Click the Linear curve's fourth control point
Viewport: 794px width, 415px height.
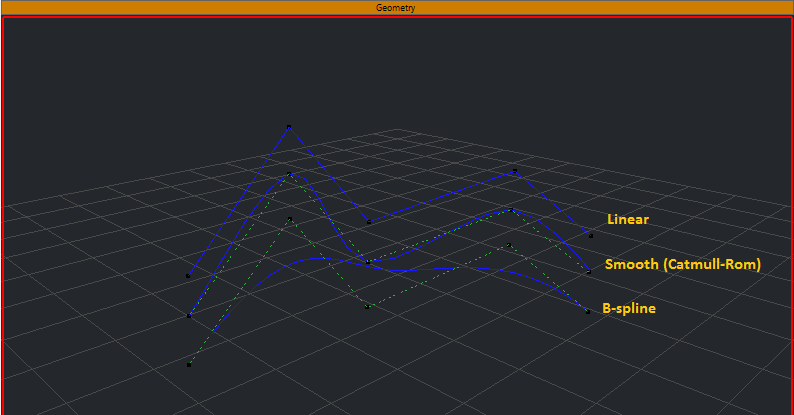coord(514,171)
